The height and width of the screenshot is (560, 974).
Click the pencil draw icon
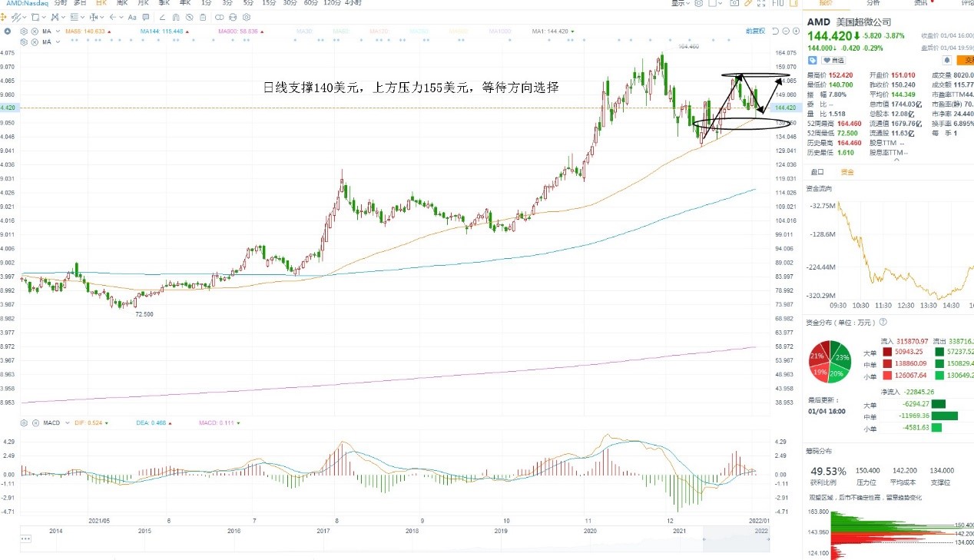click(x=748, y=3)
